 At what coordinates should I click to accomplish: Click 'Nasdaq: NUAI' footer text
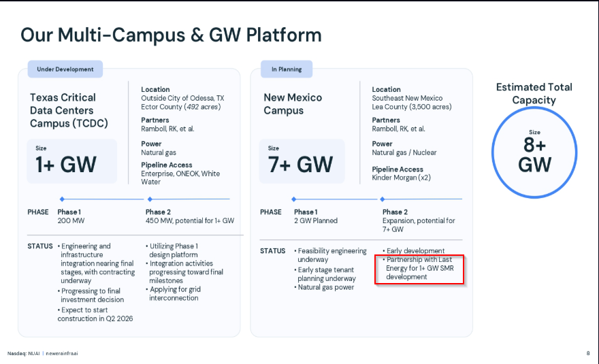point(24,353)
